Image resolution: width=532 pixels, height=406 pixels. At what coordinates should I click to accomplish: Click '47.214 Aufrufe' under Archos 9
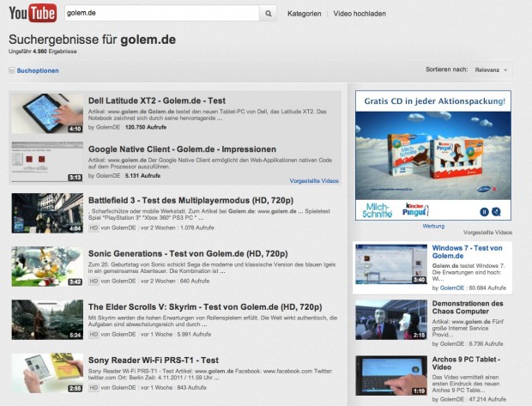click(x=487, y=399)
